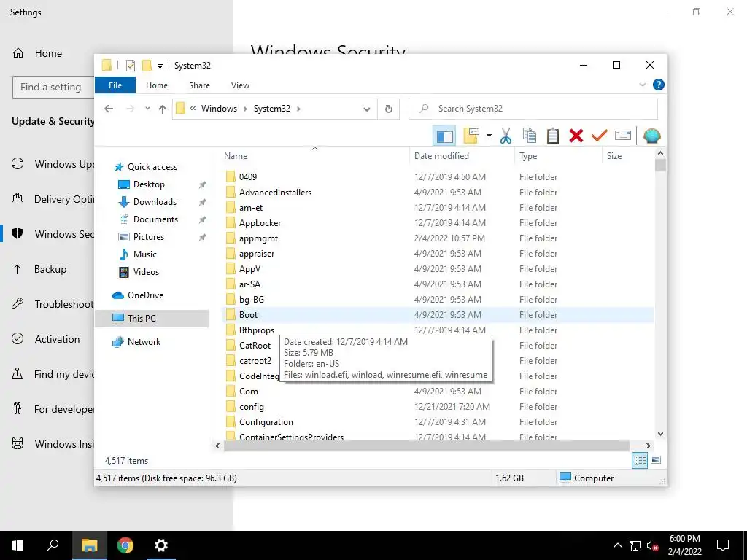747x560 pixels.
Task: Click Find a setting box in Settings
Action: (53, 87)
